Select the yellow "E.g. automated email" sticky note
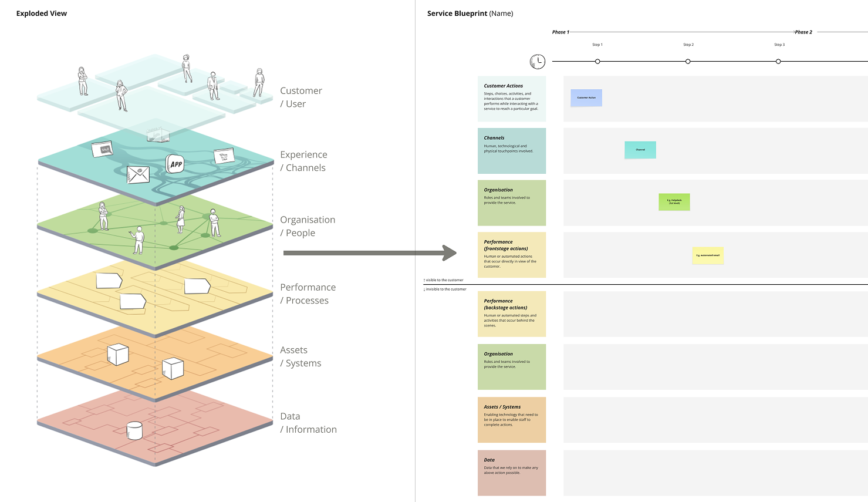This screenshot has width=868, height=502. pyautogui.click(x=708, y=255)
